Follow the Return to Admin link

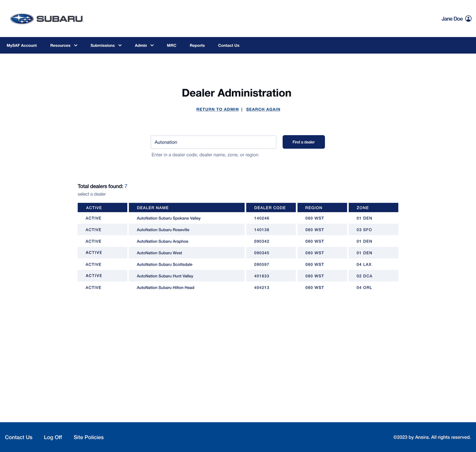(218, 109)
